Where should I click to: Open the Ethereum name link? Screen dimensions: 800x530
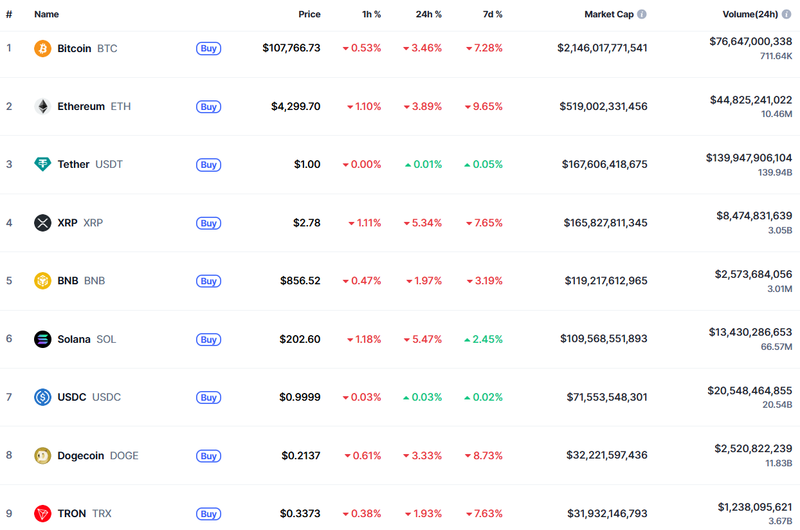tap(80, 106)
